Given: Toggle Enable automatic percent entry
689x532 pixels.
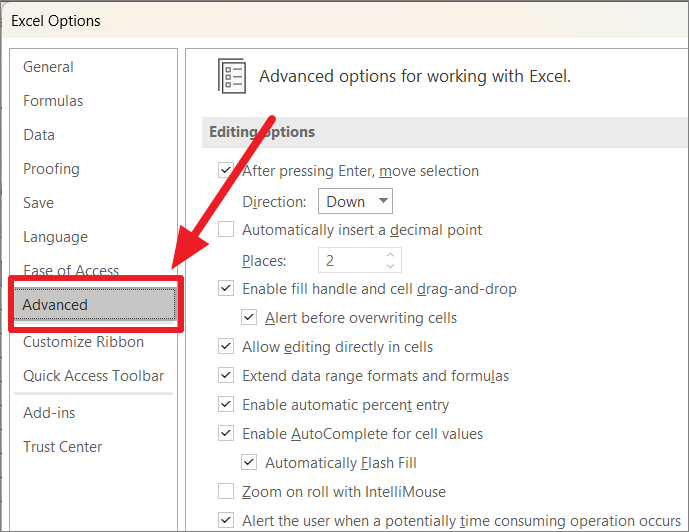Looking at the screenshot, I should pyautogui.click(x=226, y=405).
